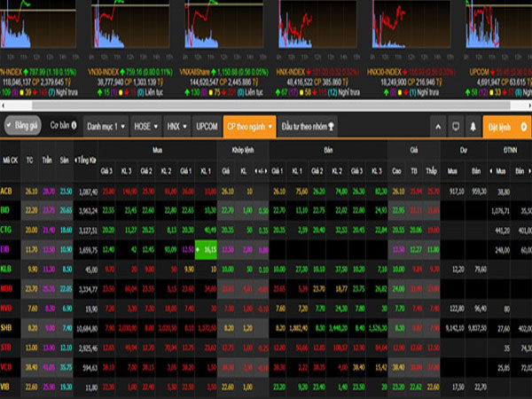Screen dimensions: 532x399
Task: Select the NVB stock symbol
Action: [6, 309]
